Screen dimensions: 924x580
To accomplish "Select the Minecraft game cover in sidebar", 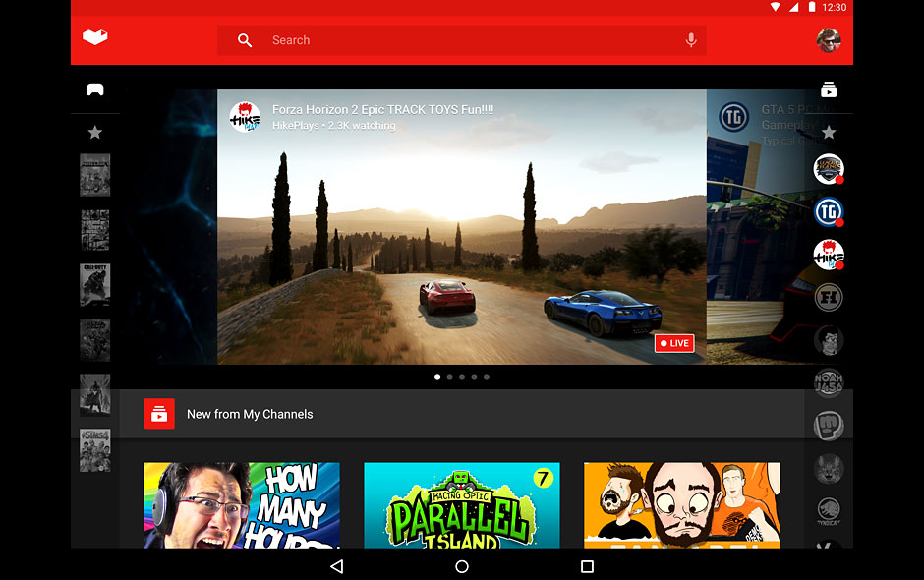I will pyautogui.click(x=94, y=175).
